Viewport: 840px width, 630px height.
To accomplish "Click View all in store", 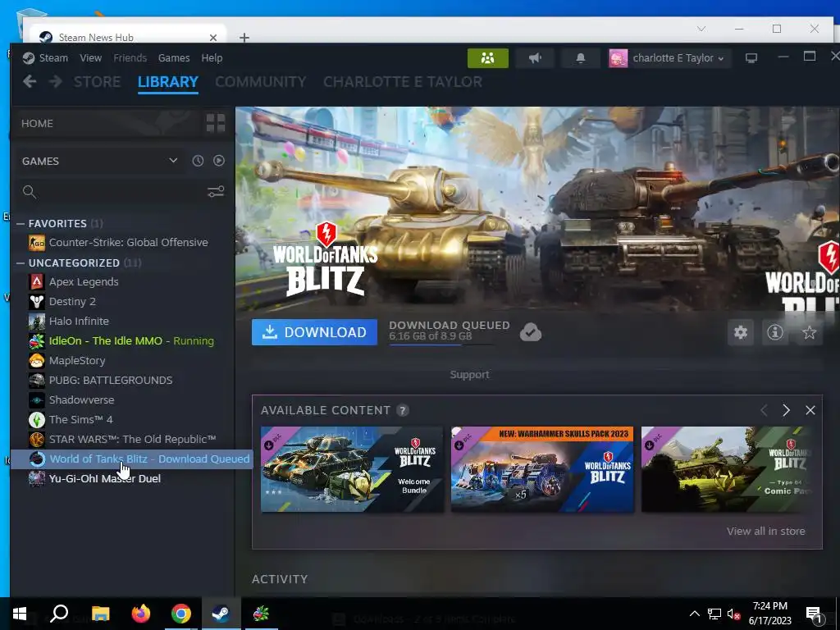I will (765, 531).
